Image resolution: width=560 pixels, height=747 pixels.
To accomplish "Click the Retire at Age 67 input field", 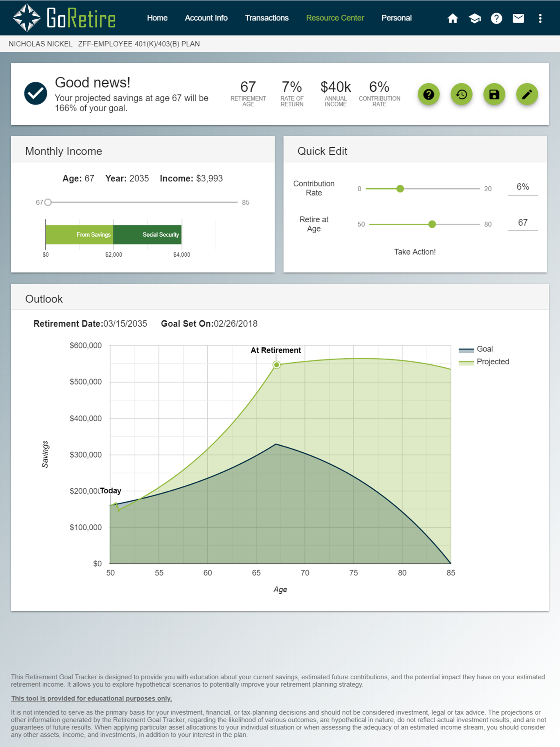I will [523, 223].
